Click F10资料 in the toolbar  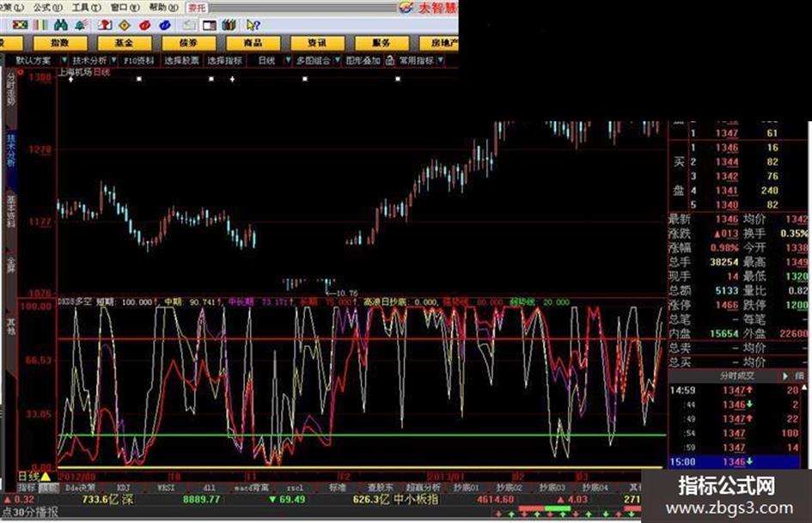139,61
